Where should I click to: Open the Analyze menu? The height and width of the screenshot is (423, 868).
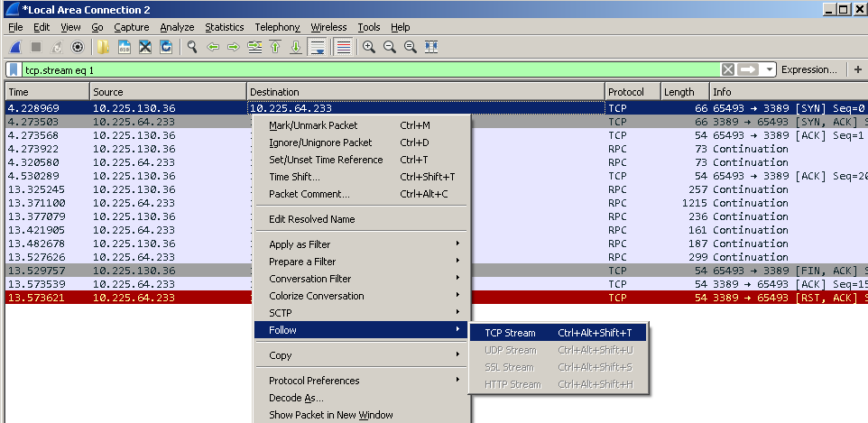click(177, 27)
